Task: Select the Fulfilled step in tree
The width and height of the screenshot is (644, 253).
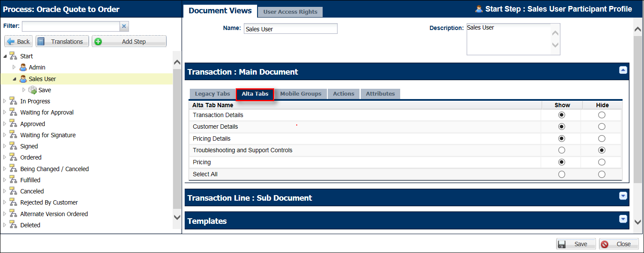Action: pos(30,180)
